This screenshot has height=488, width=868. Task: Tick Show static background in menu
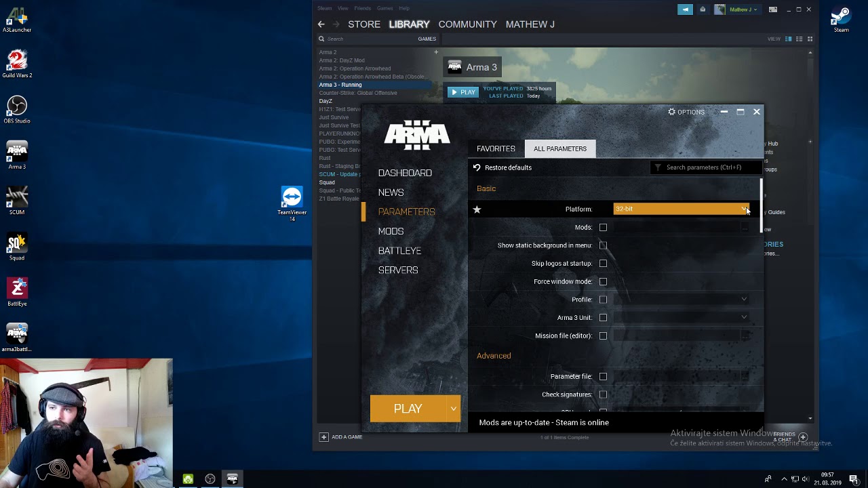603,245
